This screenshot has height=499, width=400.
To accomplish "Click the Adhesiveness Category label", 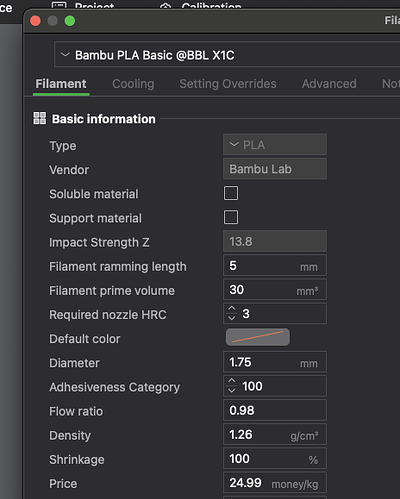I will pyautogui.click(x=114, y=387).
